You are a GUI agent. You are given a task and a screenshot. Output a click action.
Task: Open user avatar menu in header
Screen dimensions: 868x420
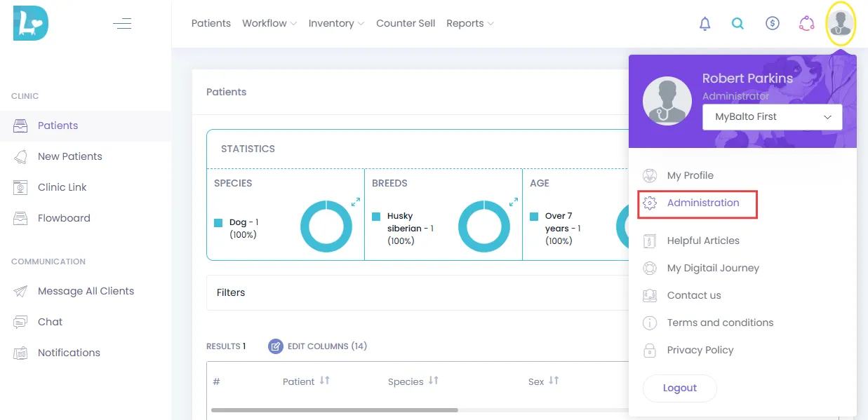[x=841, y=23]
